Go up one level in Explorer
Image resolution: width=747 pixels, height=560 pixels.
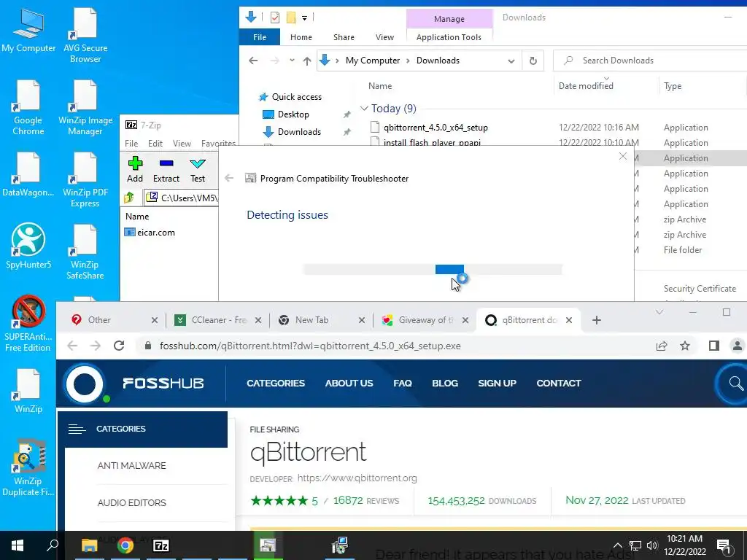307,61
